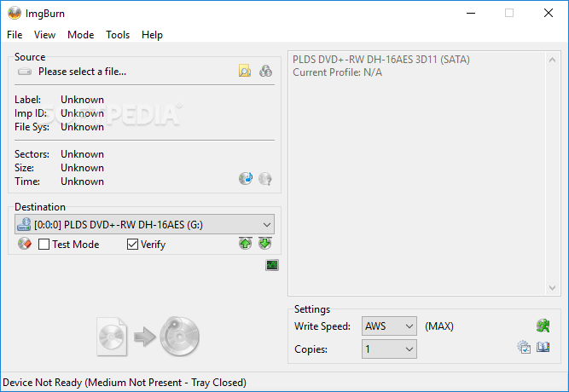Click the ImgBurn app icon in title bar
Image resolution: width=569 pixels, height=392 pixels.
15,14
